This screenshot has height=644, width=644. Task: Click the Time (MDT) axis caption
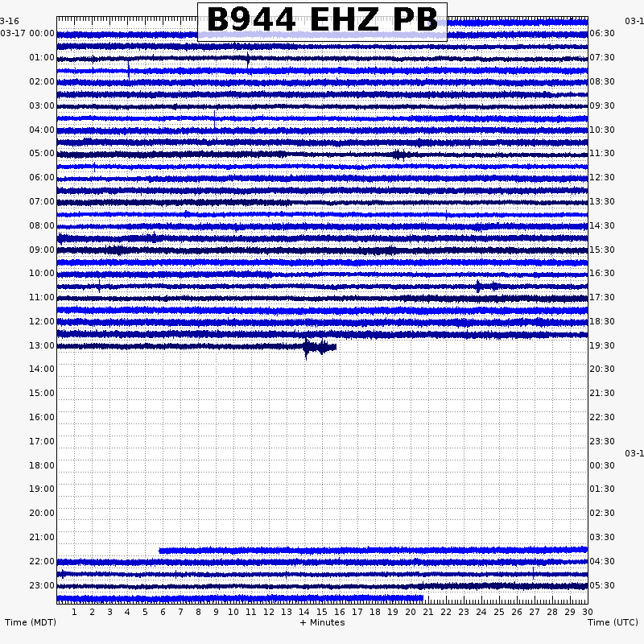(x=31, y=622)
